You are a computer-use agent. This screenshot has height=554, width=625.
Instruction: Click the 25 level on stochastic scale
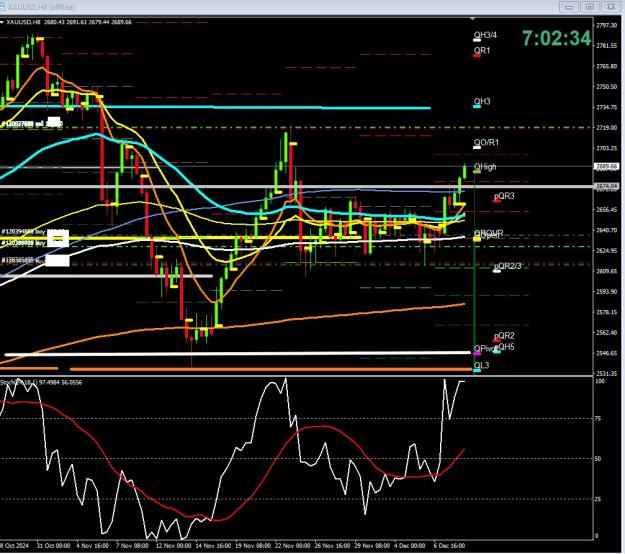(x=598, y=499)
